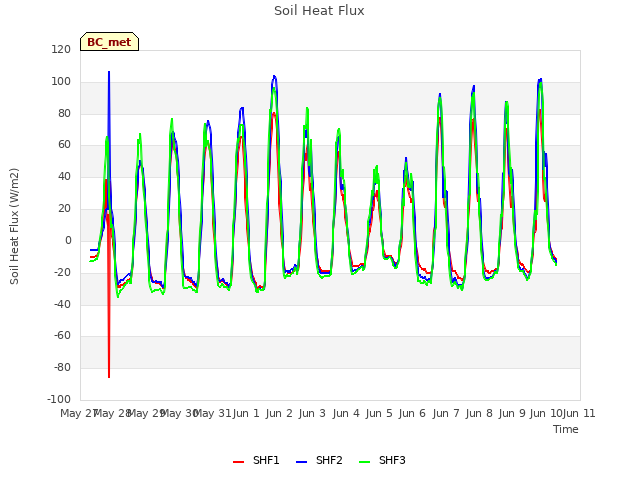Click the -100 y-axis tick label
Viewport: 640px width, 480px height.
tap(59, 399)
